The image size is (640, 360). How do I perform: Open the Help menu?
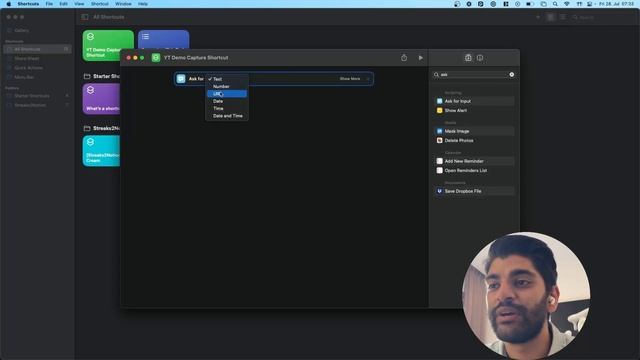pyautogui.click(x=142, y=4)
